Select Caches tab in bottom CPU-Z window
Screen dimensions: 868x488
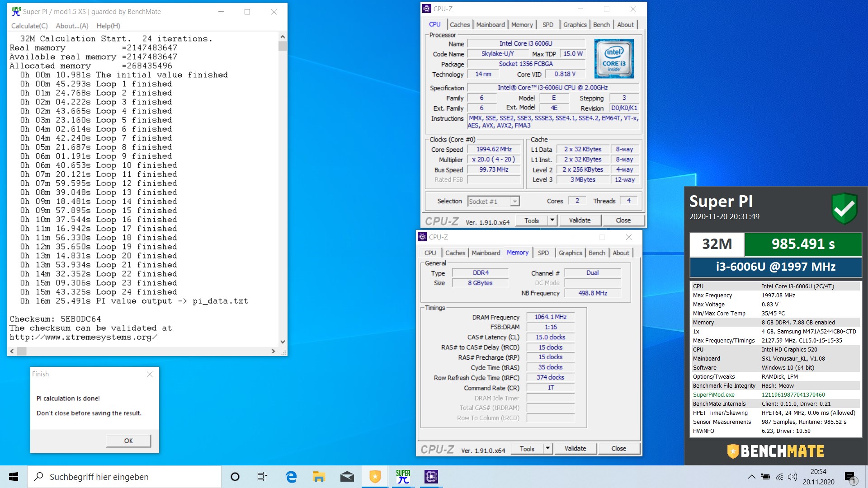455,253
